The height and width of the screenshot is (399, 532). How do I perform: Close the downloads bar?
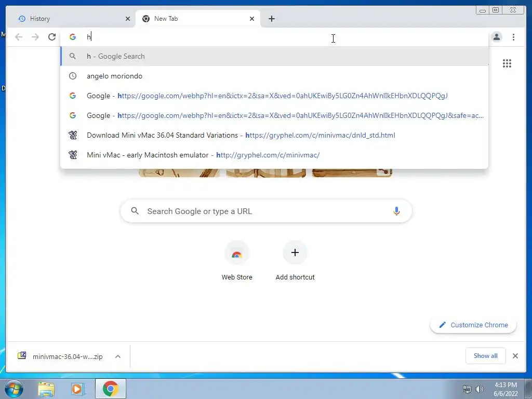coord(515,356)
